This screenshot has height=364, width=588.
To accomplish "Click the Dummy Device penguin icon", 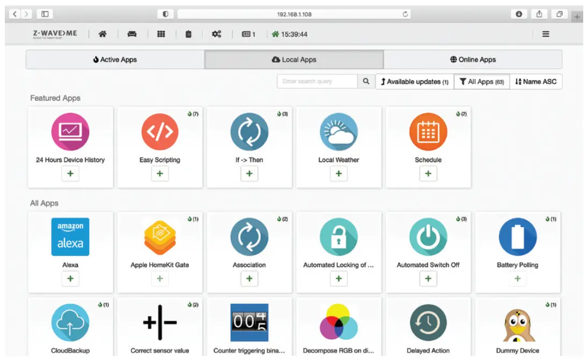I will [518, 325].
